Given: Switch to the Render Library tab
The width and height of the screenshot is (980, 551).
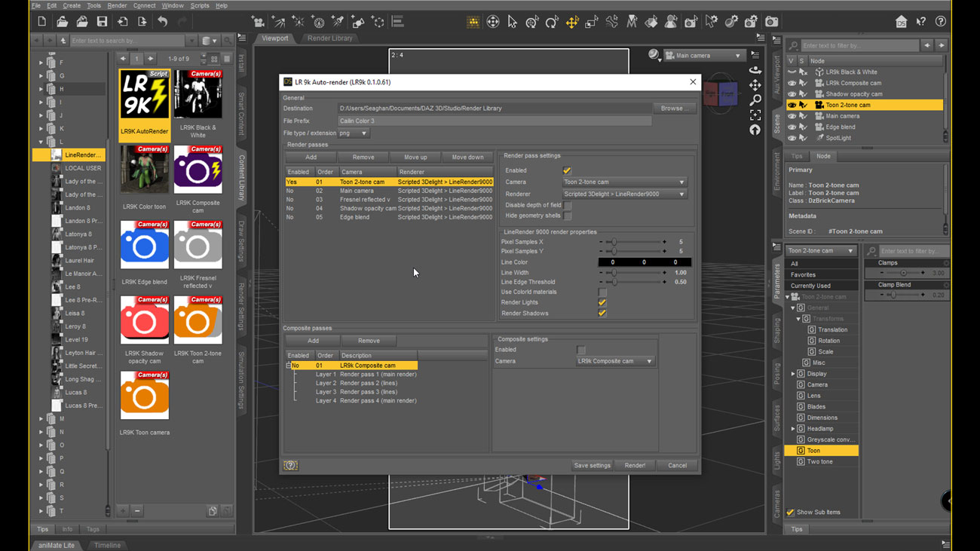Looking at the screenshot, I should 329,38.
